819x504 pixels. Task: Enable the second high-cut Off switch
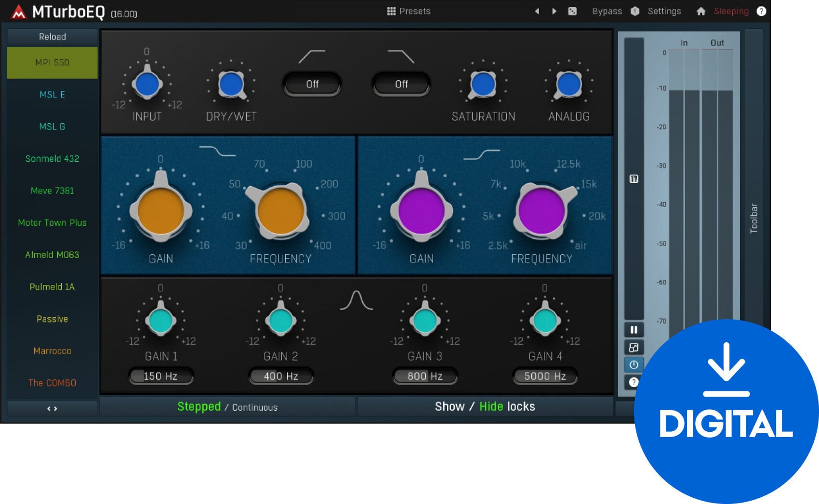click(400, 84)
